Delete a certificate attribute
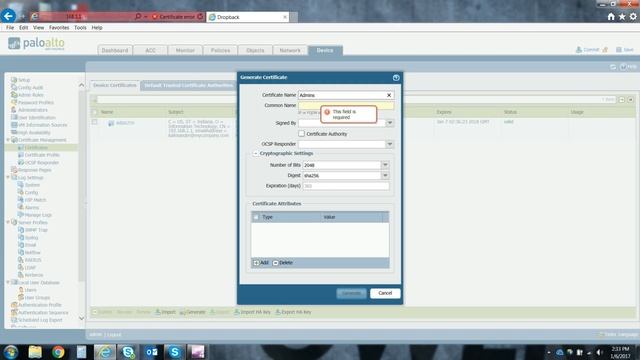 tap(282, 263)
